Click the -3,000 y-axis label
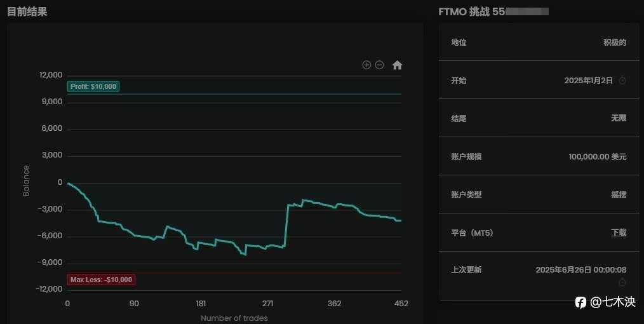Viewport: 644px width, 324px height. [50, 208]
